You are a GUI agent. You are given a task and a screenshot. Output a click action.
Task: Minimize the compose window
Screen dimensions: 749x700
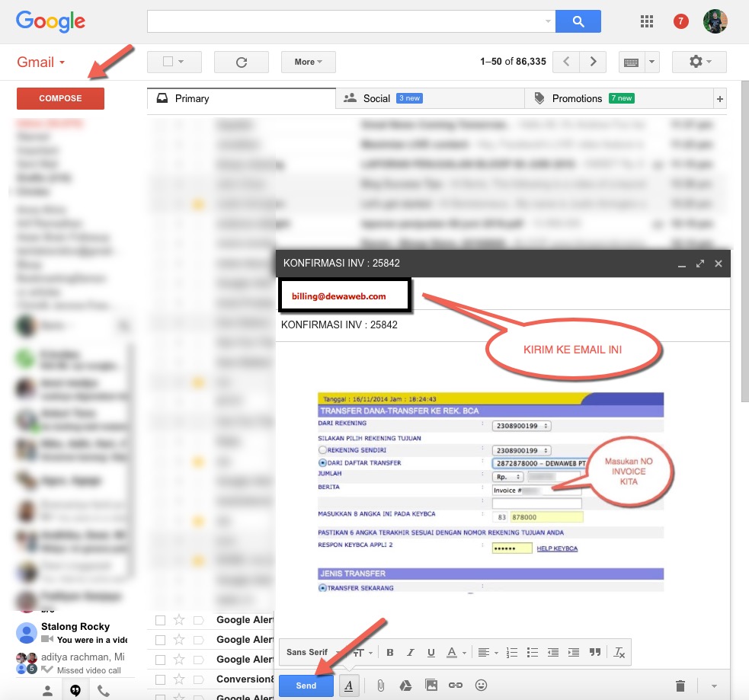tap(682, 264)
